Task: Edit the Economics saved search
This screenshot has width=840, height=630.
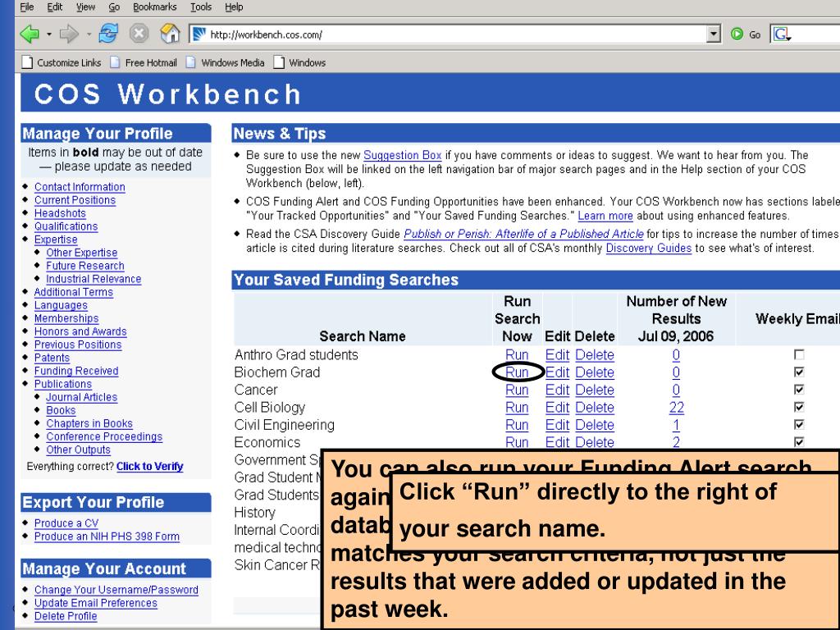Action: click(557, 442)
